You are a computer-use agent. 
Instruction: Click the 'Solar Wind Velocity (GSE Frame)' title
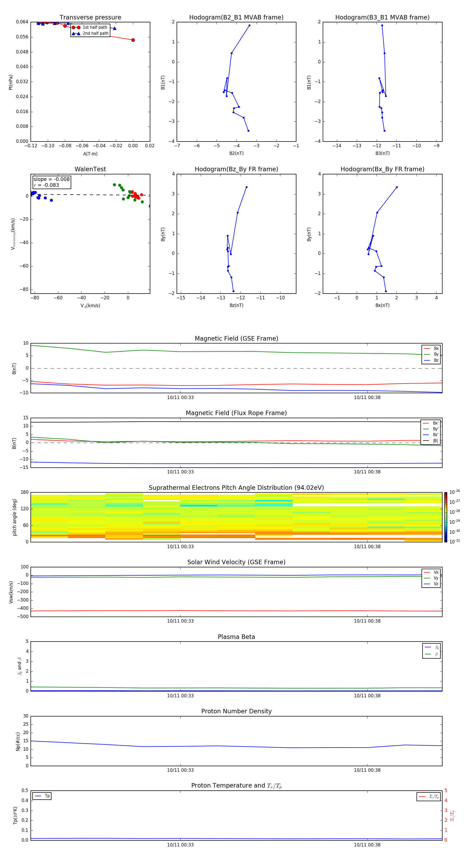236,562
